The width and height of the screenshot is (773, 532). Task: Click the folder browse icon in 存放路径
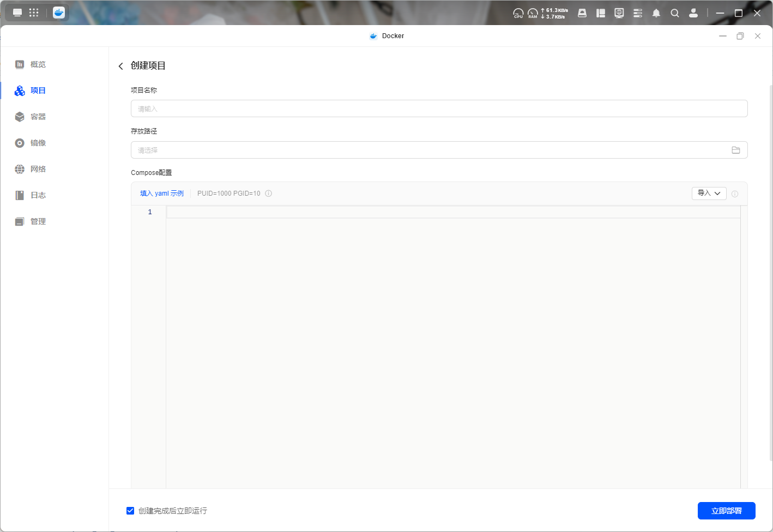[736, 150]
